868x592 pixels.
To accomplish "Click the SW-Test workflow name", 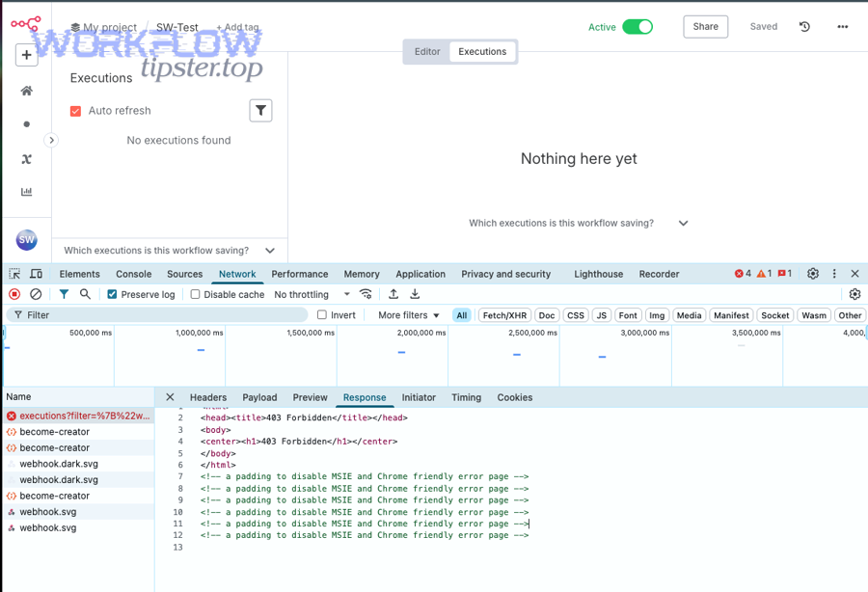I will pos(176,27).
